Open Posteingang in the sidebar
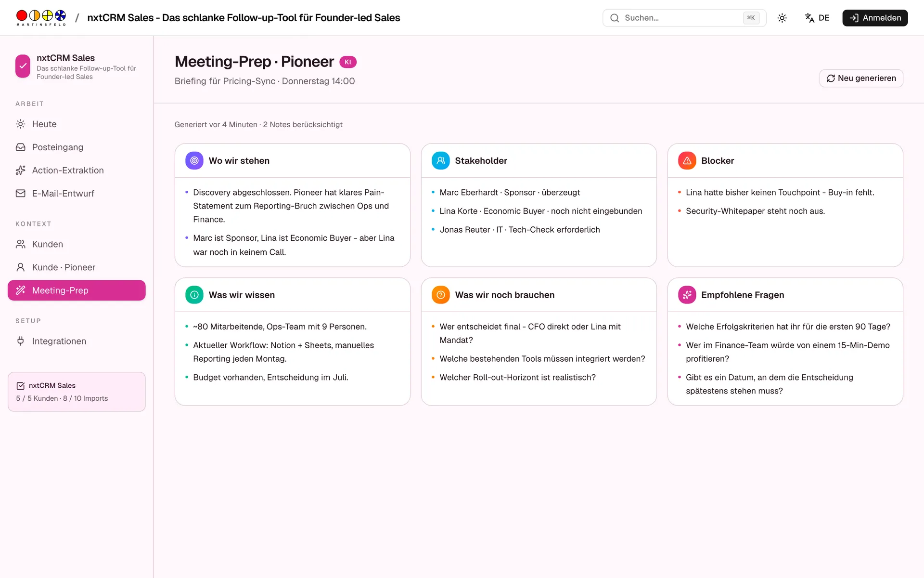924x578 pixels. pyautogui.click(x=77, y=147)
